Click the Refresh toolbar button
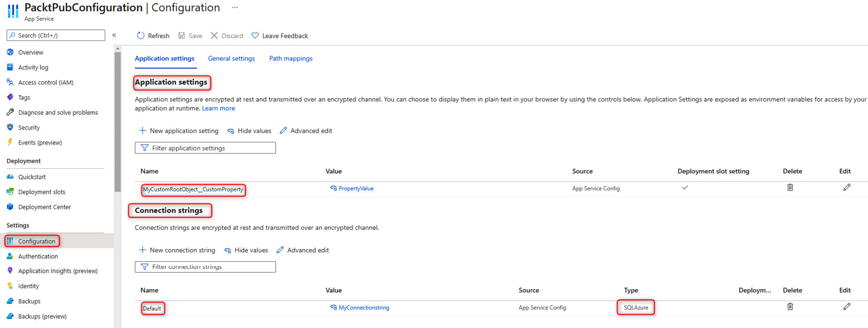Screen dimensions: 868x328 (153, 36)
